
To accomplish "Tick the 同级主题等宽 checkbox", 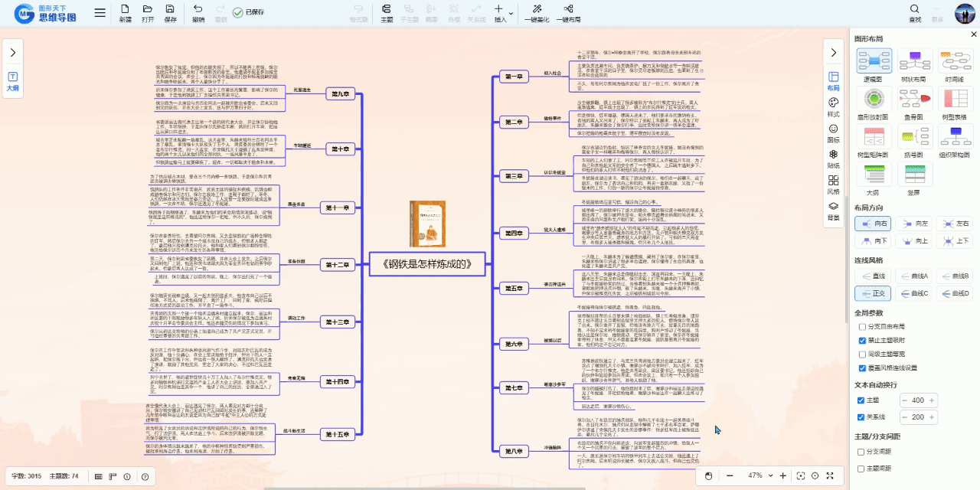I will coord(862,354).
